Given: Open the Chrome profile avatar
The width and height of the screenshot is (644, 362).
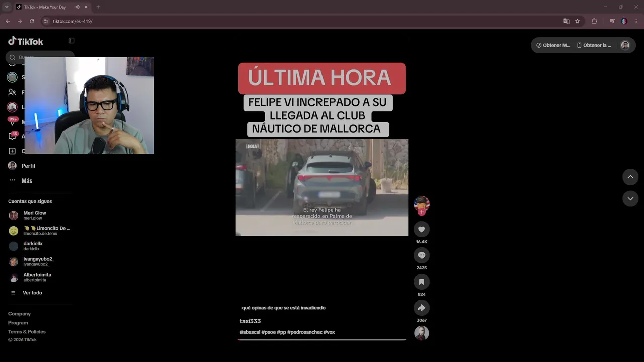Looking at the screenshot, I should tap(624, 21).
